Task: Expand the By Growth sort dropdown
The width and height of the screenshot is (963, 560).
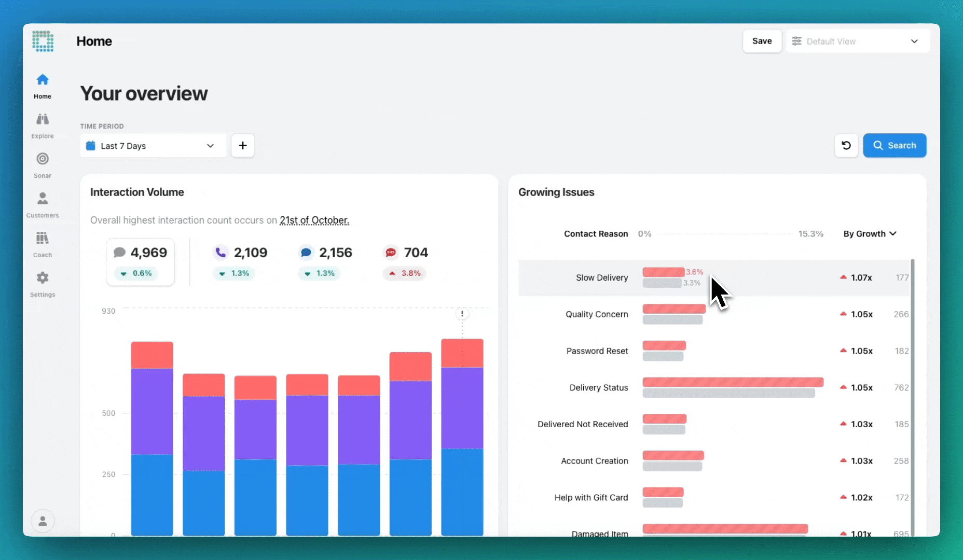Action: pos(870,234)
